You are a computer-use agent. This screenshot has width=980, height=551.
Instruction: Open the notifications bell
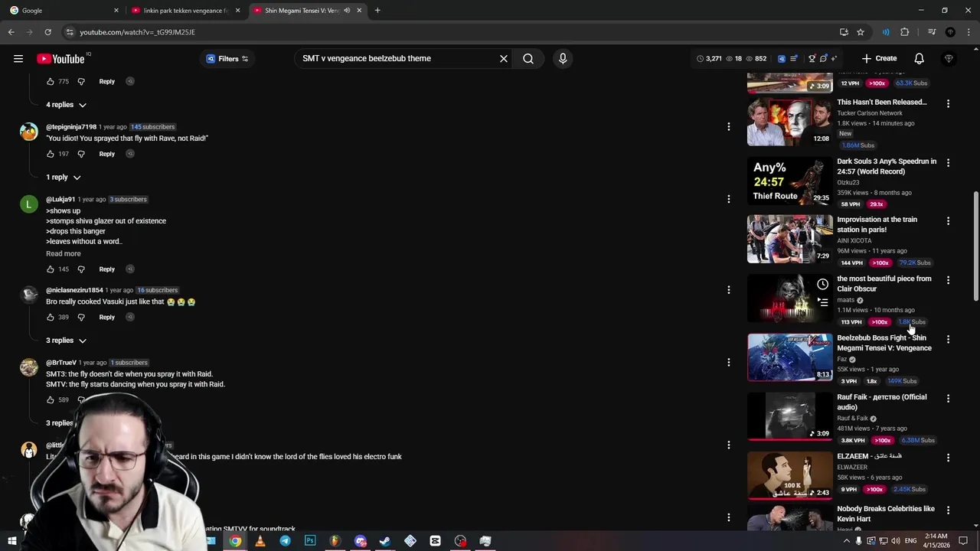pos(919,58)
